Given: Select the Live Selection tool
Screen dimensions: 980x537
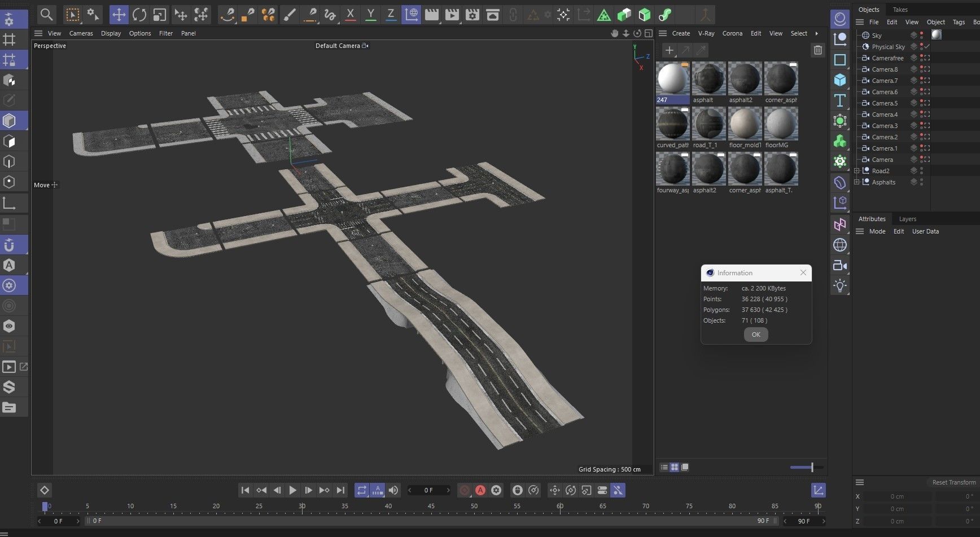Looking at the screenshot, I should coord(72,15).
